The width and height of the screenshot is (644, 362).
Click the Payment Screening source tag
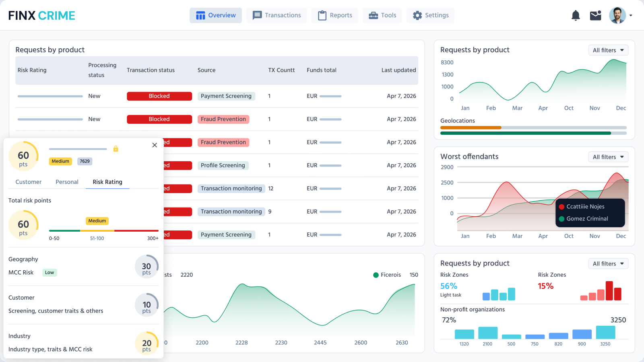[x=226, y=96]
